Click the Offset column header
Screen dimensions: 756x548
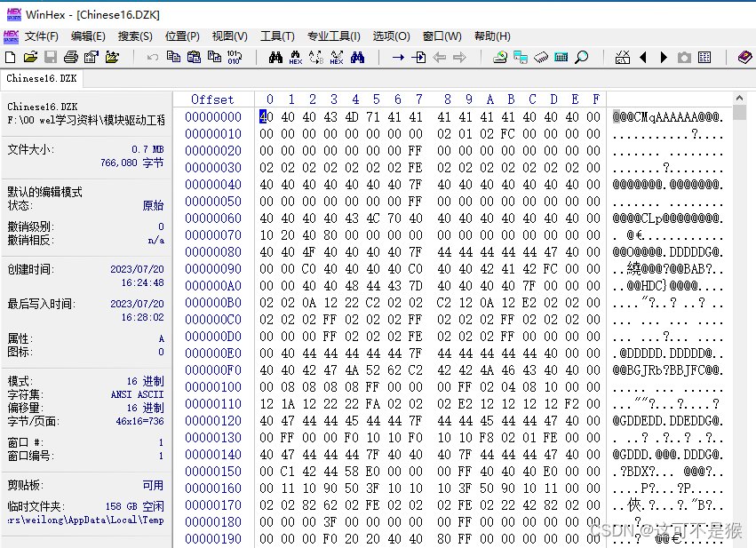click(x=212, y=99)
